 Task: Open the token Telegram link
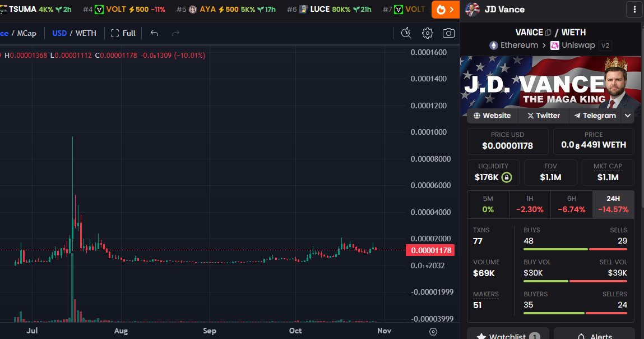[595, 116]
